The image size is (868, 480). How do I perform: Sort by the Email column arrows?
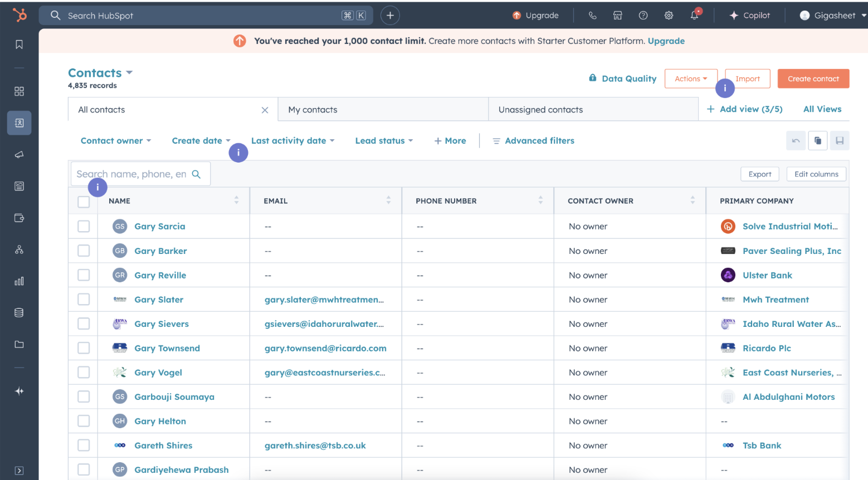pos(388,200)
